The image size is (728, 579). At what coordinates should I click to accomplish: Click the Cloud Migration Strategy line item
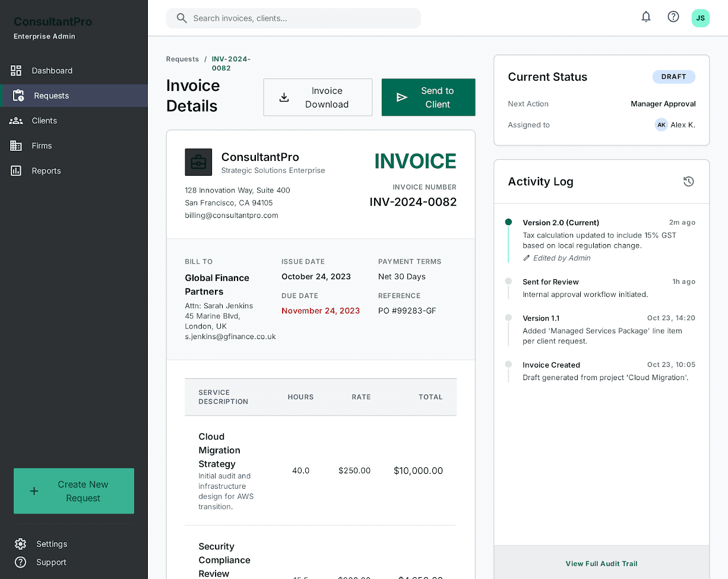pyautogui.click(x=219, y=450)
